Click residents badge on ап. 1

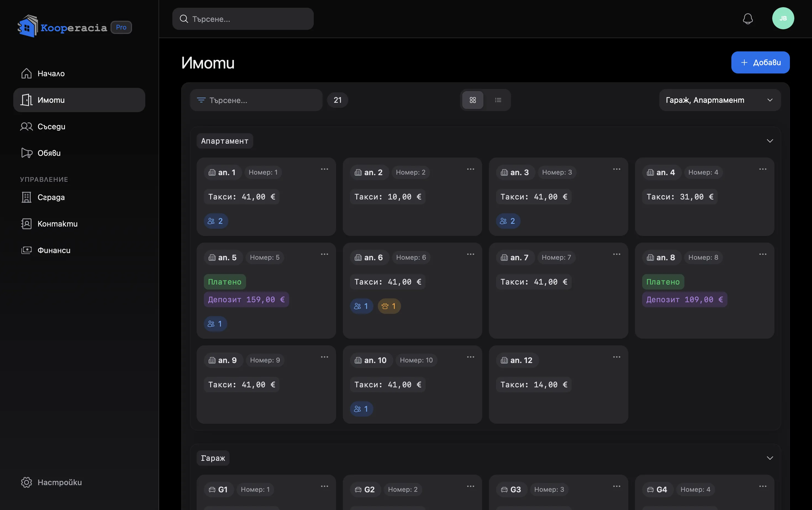[x=216, y=221]
